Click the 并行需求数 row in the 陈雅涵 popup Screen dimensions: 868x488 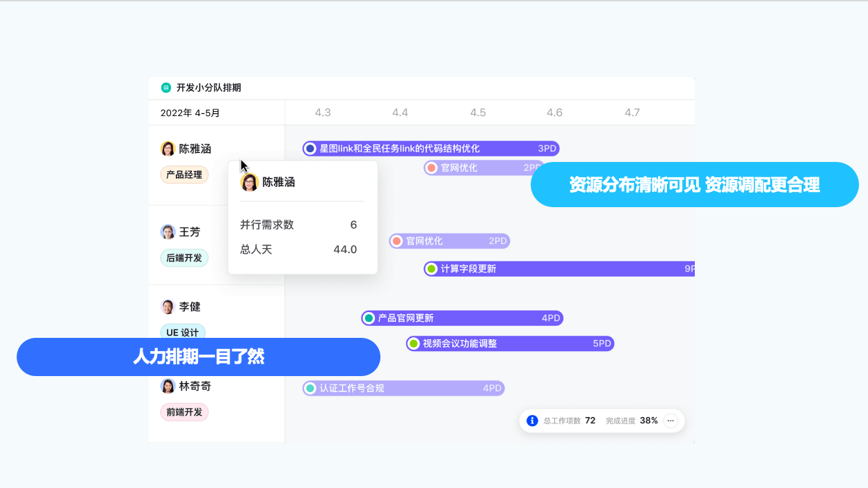299,225
